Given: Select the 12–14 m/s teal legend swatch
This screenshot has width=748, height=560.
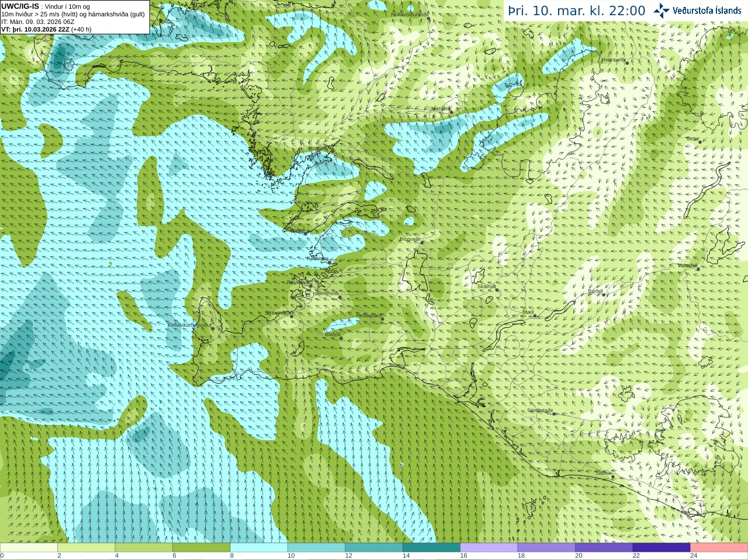Looking at the screenshot, I should click(374, 548).
